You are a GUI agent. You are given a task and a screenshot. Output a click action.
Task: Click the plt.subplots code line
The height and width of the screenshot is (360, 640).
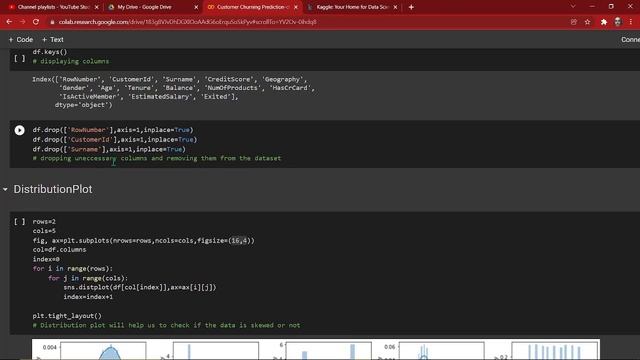pyautogui.click(x=144, y=240)
